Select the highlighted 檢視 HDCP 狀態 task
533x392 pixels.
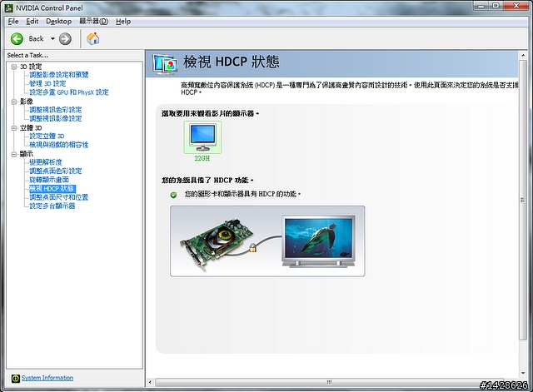[52, 189]
